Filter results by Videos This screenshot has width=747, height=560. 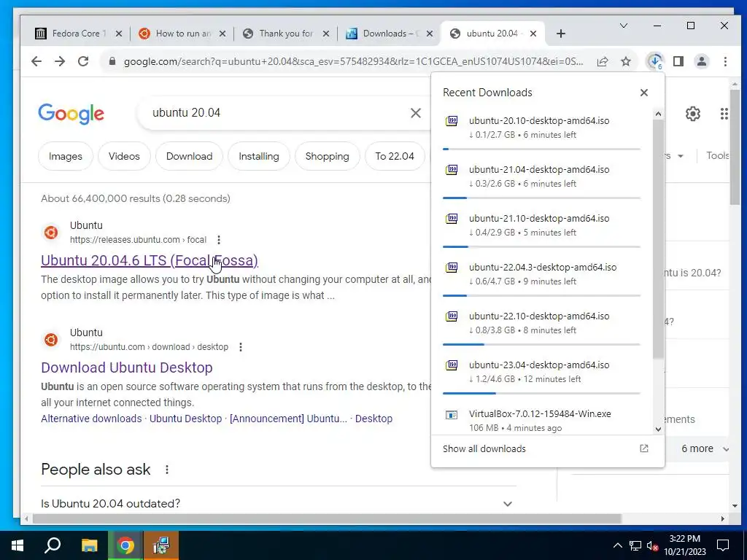124,156
